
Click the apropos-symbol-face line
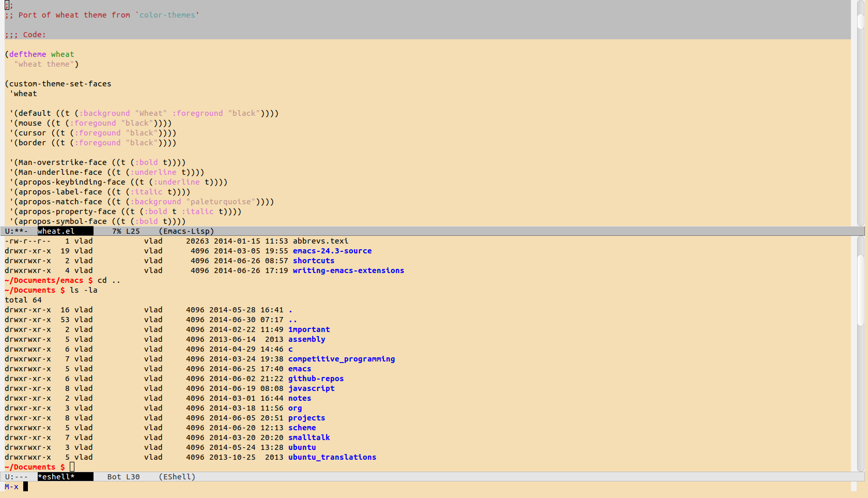[x=98, y=221]
